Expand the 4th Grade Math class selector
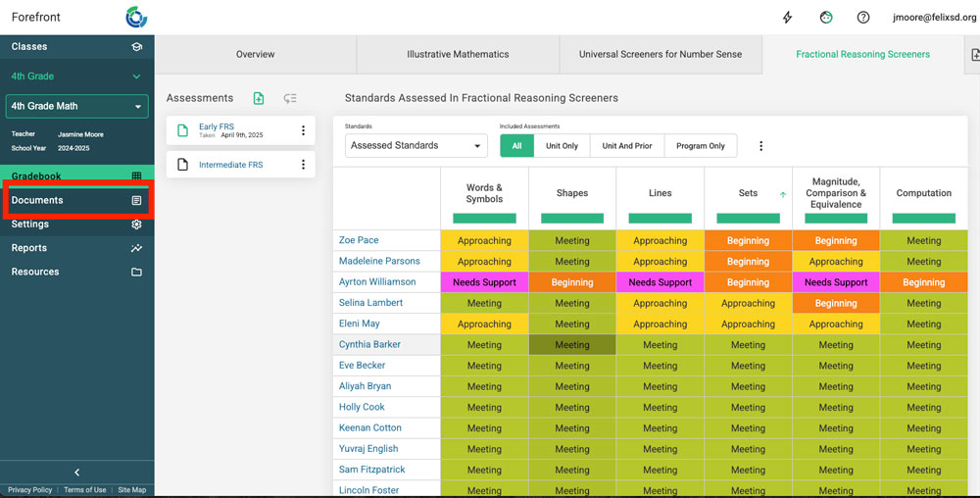The height and width of the screenshot is (498, 980). point(76,106)
